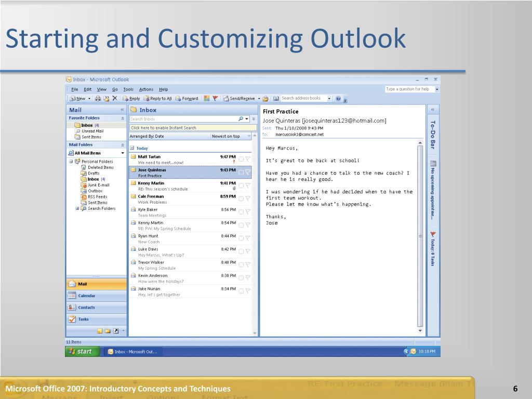Viewport: 532px width, 399px height.
Task: Click calendar icon in To-Do Bar
Action: click(433, 163)
